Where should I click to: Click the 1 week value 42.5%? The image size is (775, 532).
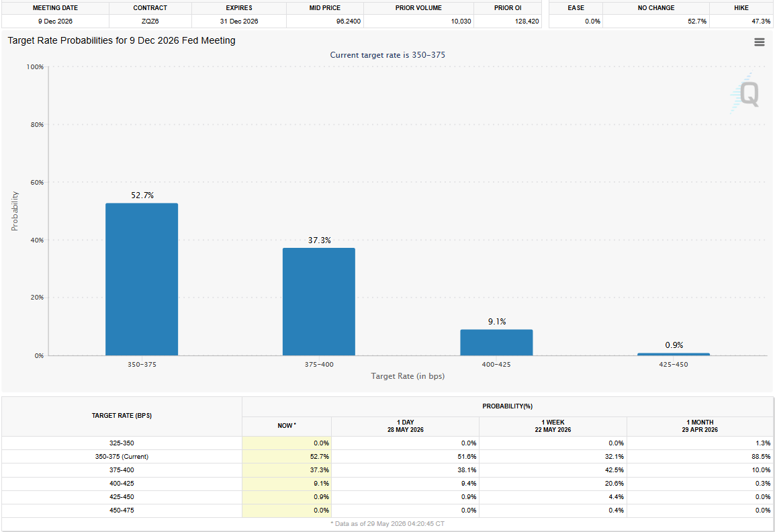614,470
